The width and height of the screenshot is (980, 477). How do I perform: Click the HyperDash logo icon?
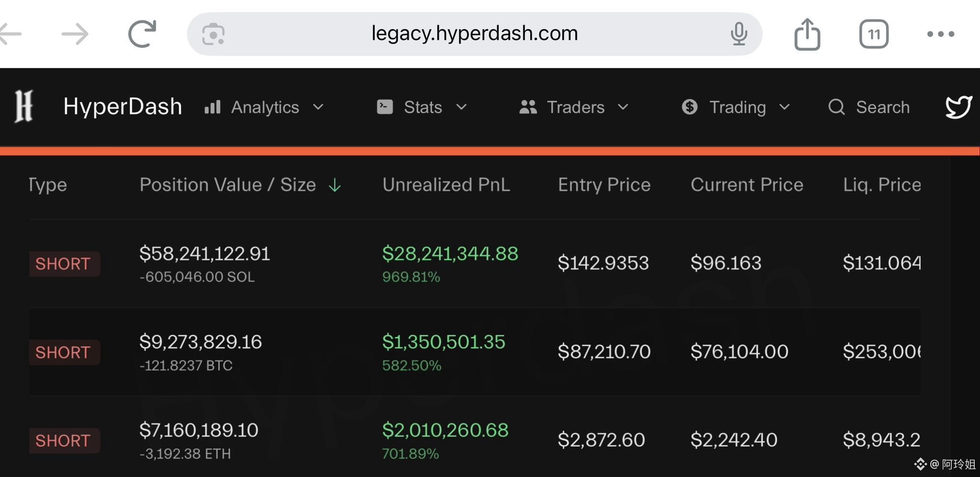click(23, 106)
